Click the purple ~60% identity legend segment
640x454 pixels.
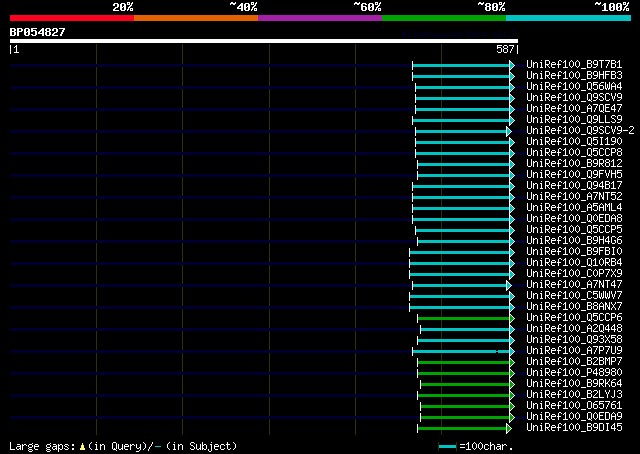click(x=320, y=18)
